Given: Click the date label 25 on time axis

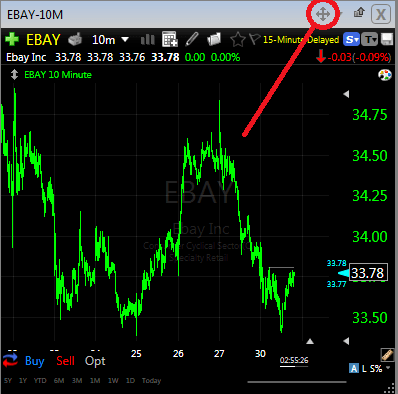Looking at the screenshot, I should click(136, 354).
